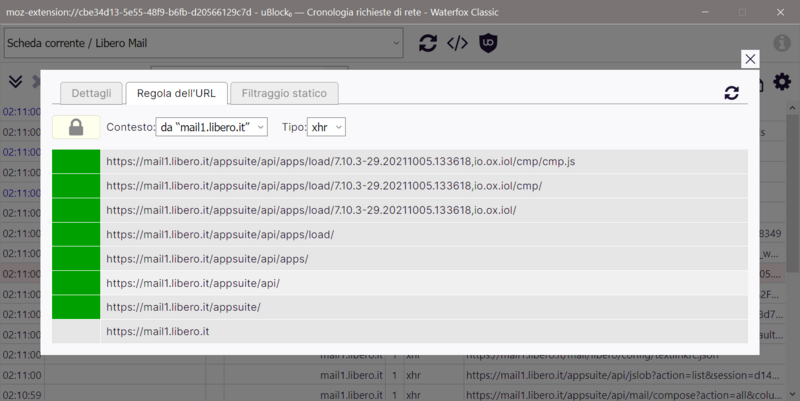Viewport: 800px width, 401px height.
Task: Toggle the padlock to persist the rule
Action: click(x=76, y=127)
